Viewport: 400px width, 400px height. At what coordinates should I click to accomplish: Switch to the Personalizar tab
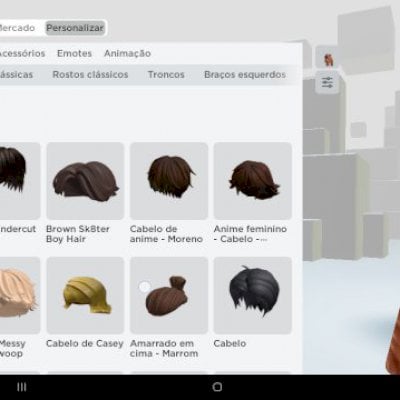tap(75, 28)
